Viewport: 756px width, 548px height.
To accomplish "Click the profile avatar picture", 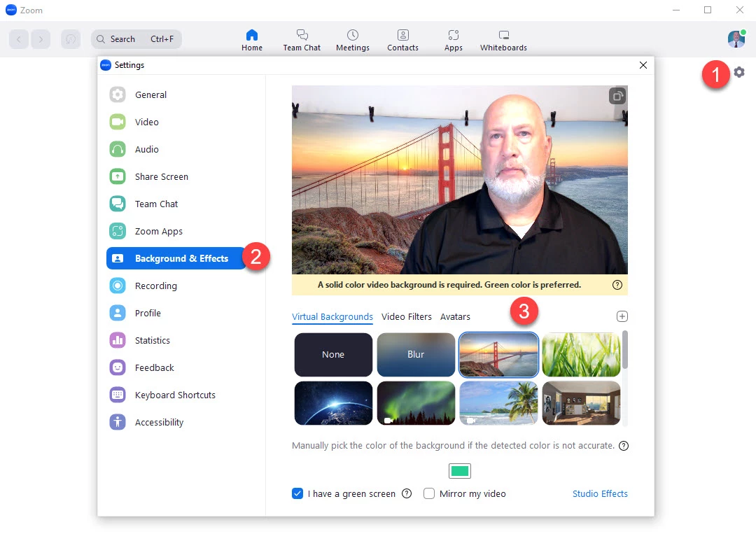I will [x=736, y=39].
